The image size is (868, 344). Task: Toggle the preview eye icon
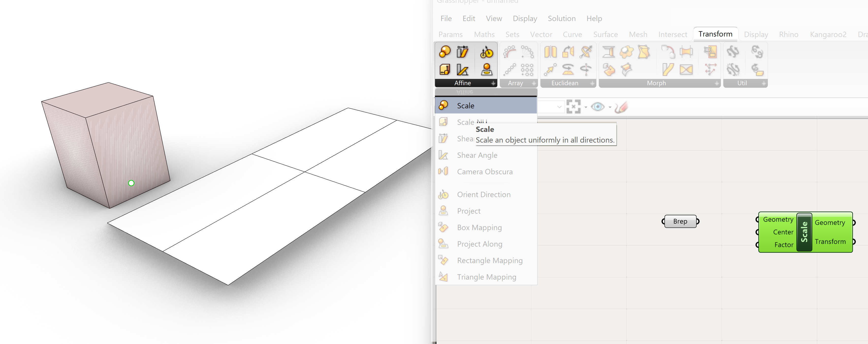click(598, 107)
